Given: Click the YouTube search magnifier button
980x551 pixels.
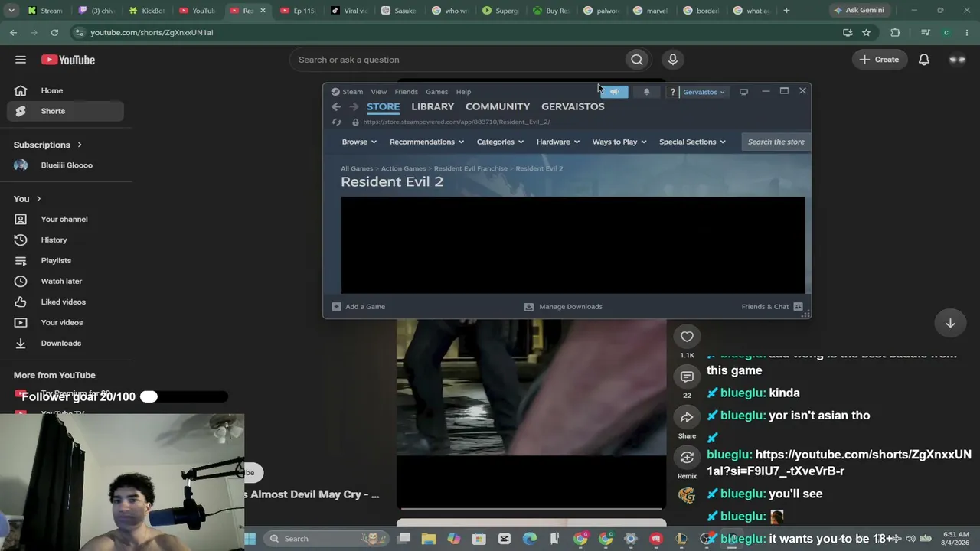Looking at the screenshot, I should (x=637, y=60).
